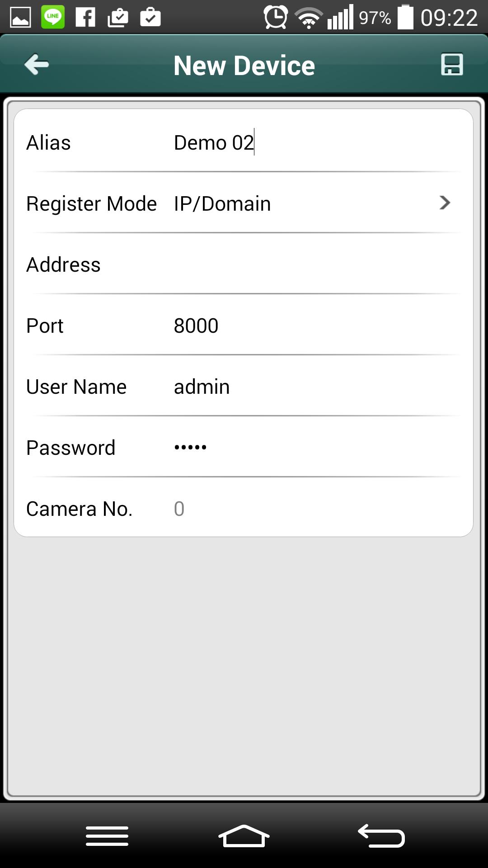488x868 pixels.
Task: Tap the alarm clock status icon
Action: coord(276,18)
